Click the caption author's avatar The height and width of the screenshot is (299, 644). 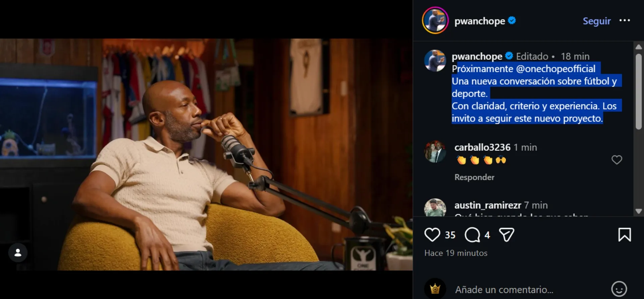(435, 61)
